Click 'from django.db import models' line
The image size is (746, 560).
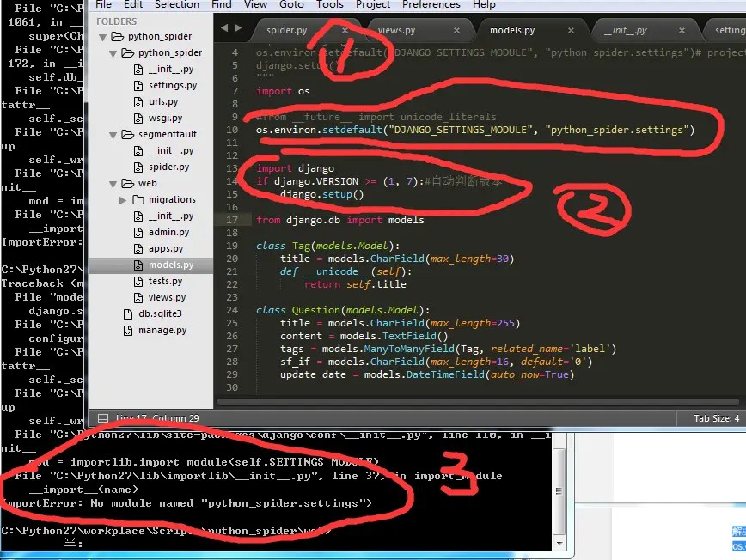(339, 220)
